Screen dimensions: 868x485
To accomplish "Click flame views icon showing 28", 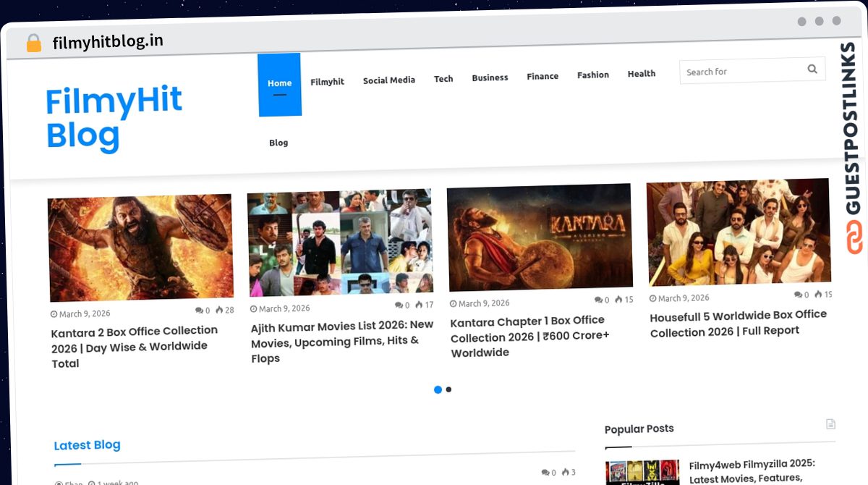I will tap(218, 310).
